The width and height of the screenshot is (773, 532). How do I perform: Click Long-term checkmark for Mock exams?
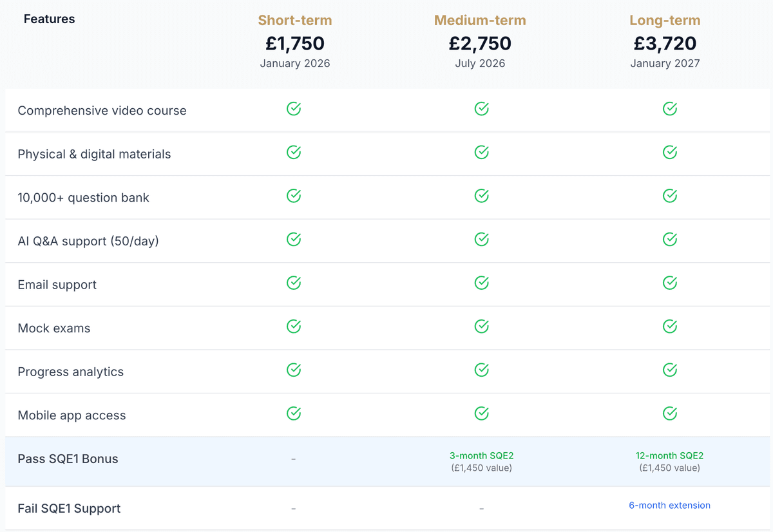[670, 327]
